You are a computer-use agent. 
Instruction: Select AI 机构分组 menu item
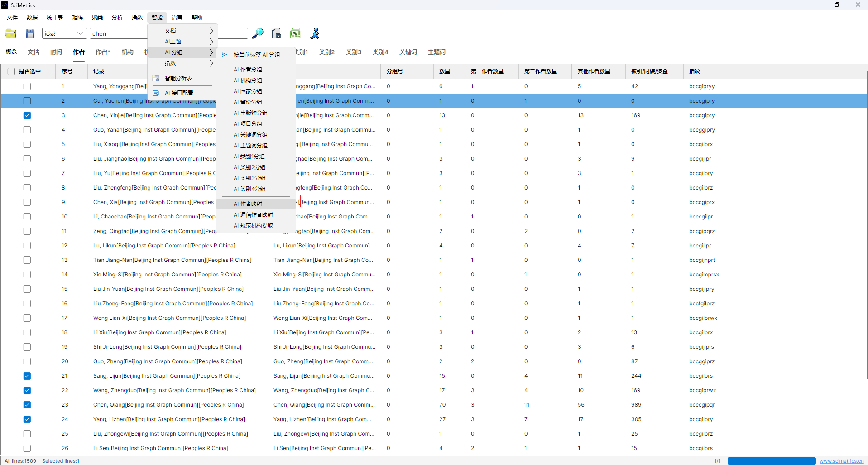[256, 81]
